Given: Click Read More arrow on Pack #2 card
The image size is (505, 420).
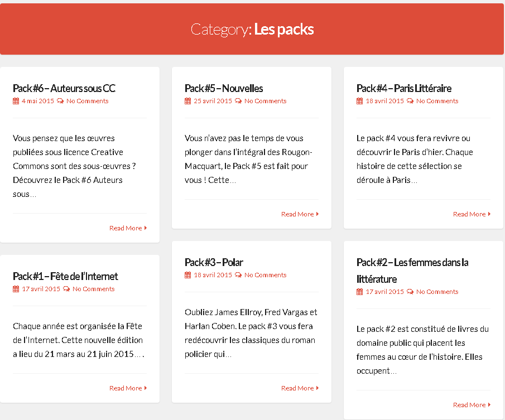Looking at the screenshot, I should click(x=489, y=405).
